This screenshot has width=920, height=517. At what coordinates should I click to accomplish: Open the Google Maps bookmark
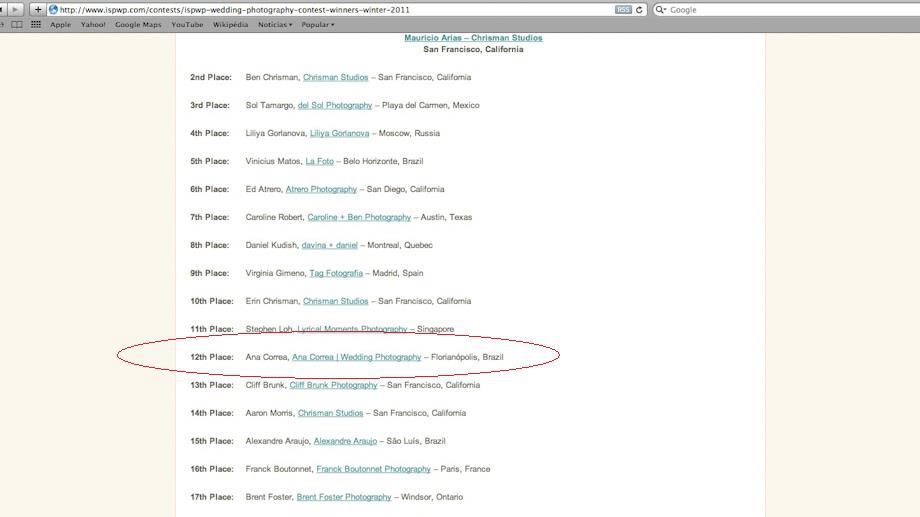[x=138, y=25]
